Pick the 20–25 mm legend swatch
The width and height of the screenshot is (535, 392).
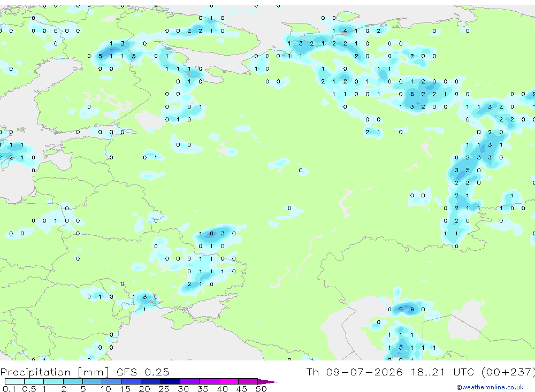[151, 381]
